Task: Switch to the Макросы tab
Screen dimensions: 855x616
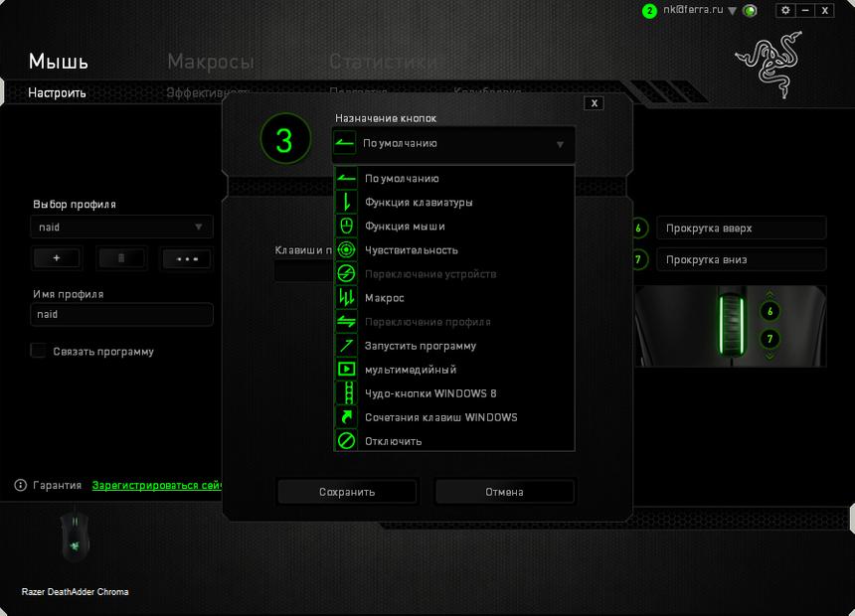Action: 210,62
